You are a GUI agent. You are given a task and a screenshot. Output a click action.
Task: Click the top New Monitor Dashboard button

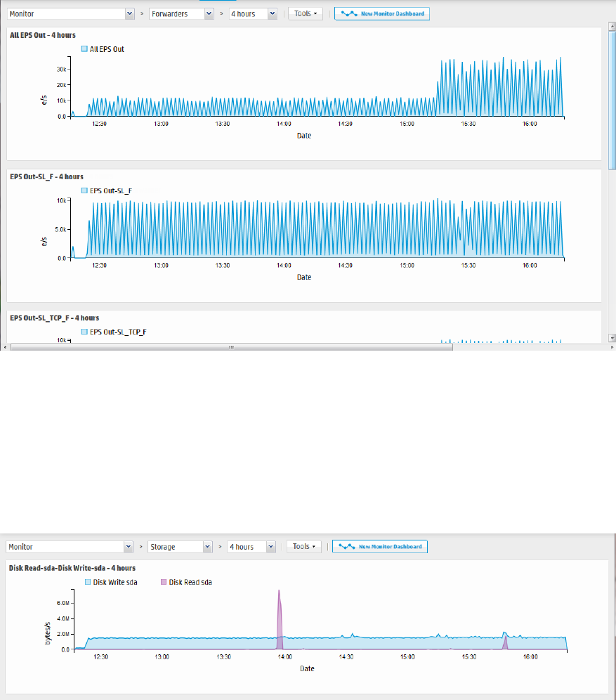click(382, 14)
